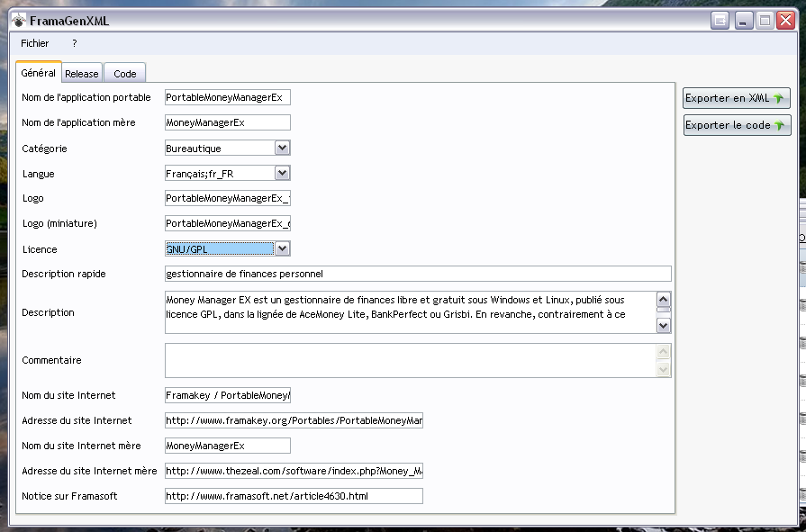Expand the Langue dropdown arrow

pos(282,173)
